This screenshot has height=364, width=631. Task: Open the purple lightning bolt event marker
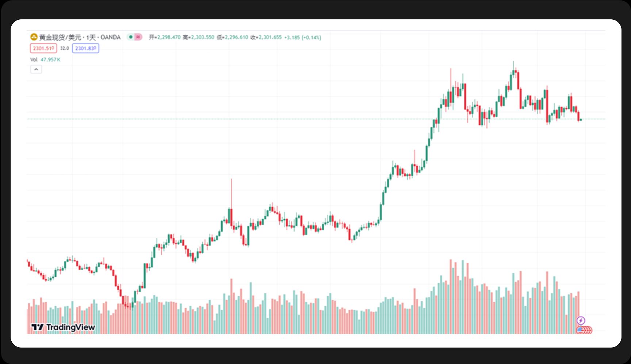click(x=581, y=321)
